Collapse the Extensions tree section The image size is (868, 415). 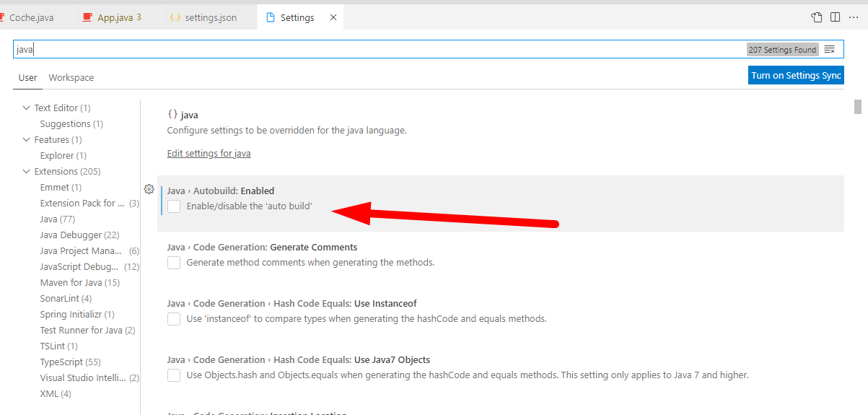pyautogui.click(x=27, y=172)
